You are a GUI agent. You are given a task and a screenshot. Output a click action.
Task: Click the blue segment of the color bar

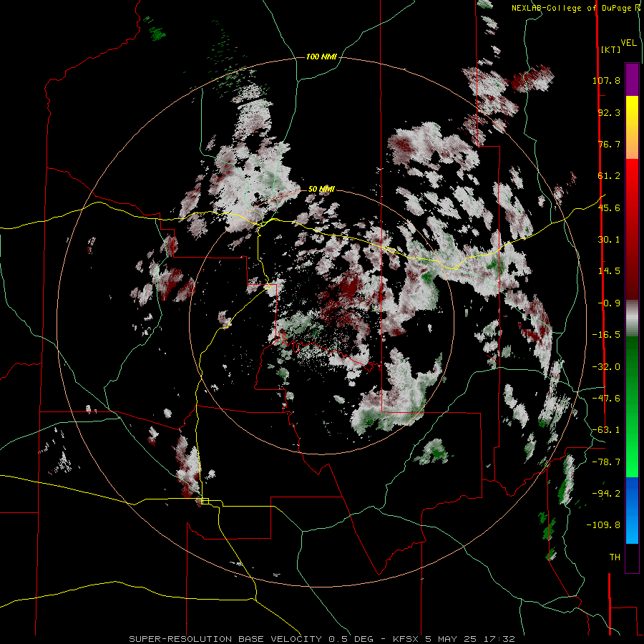[632, 510]
